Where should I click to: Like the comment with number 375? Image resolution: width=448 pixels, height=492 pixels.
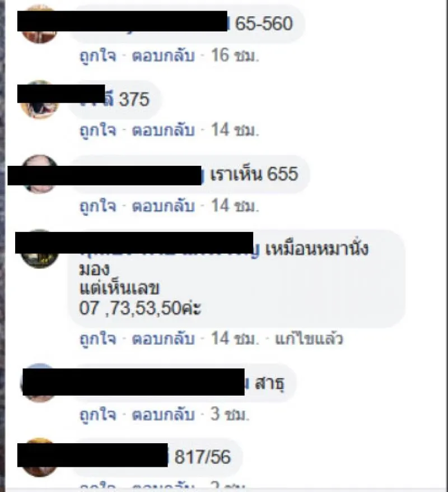click(98, 131)
